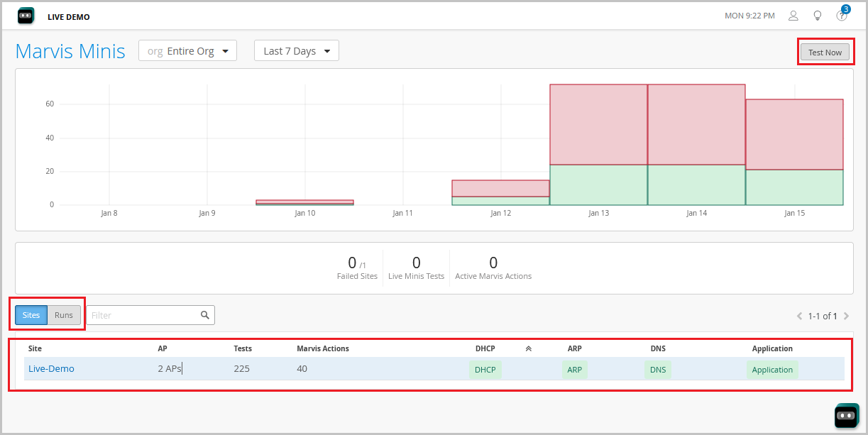
Task: Sort table by Marvis Actions column header
Action: 323,348
